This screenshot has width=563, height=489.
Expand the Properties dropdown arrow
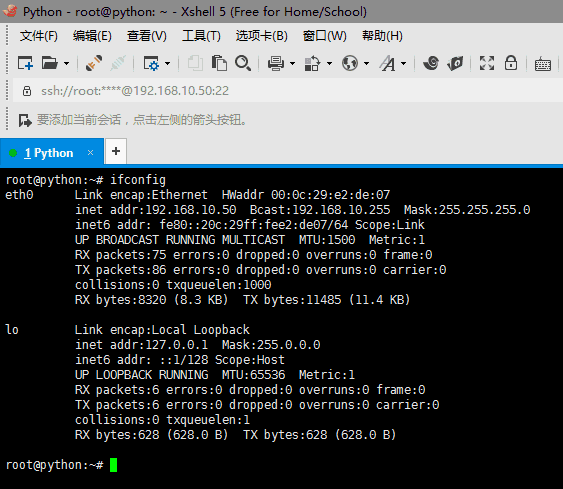coord(168,64)
